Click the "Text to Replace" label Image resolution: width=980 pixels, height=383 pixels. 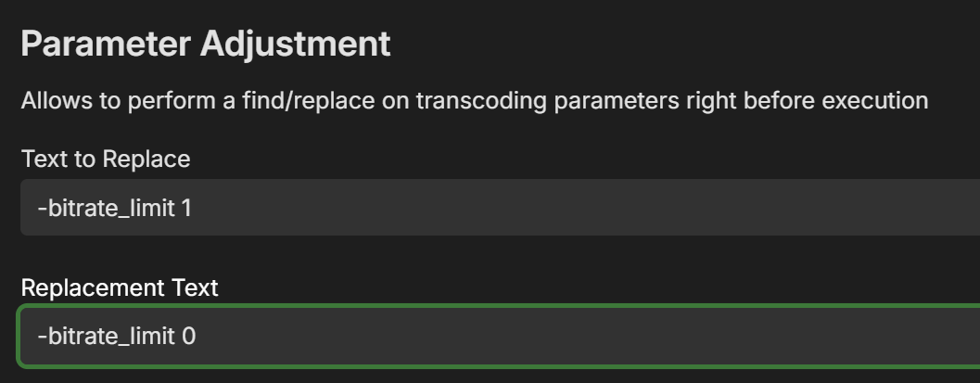click(105, 159)
